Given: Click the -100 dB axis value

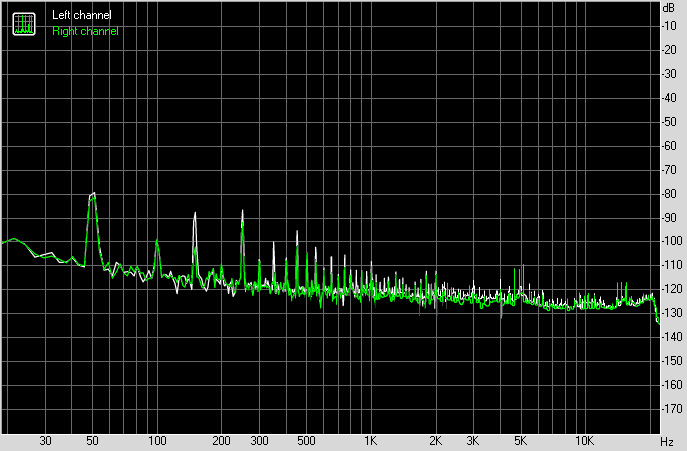Looking at the screenshot, I should pyautogui.click(x=671, y=241).
